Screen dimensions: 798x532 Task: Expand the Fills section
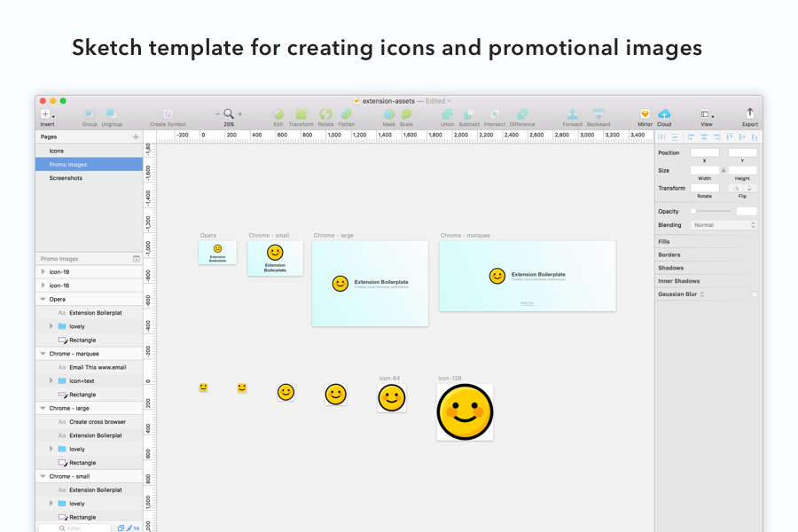click(x=663, y=242)
